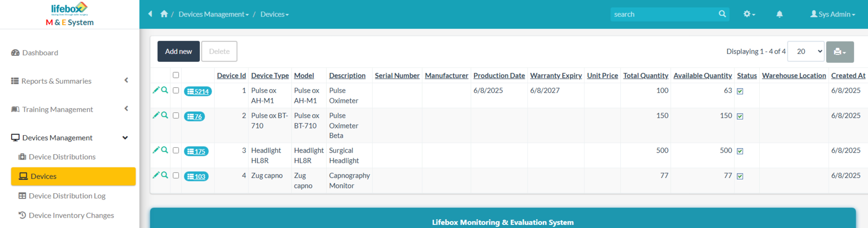868x228 pixels.
Task: Open the notifications bell
Action: point(779,14)
